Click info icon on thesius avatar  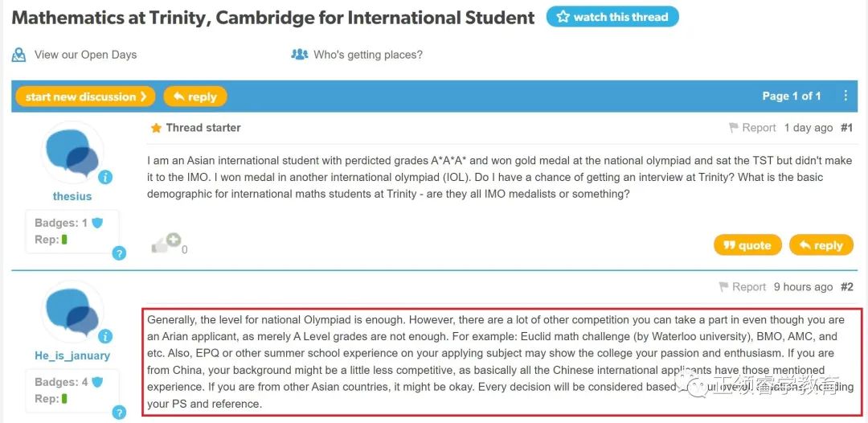point(106,177)
